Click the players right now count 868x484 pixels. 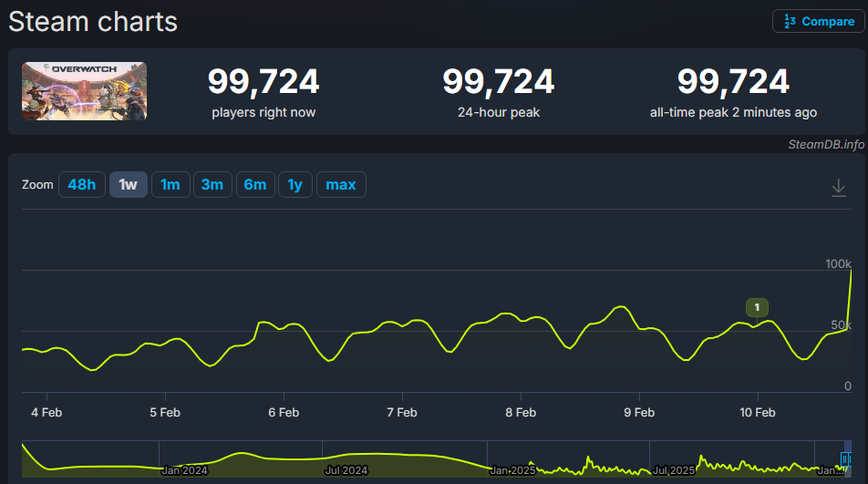263,81
